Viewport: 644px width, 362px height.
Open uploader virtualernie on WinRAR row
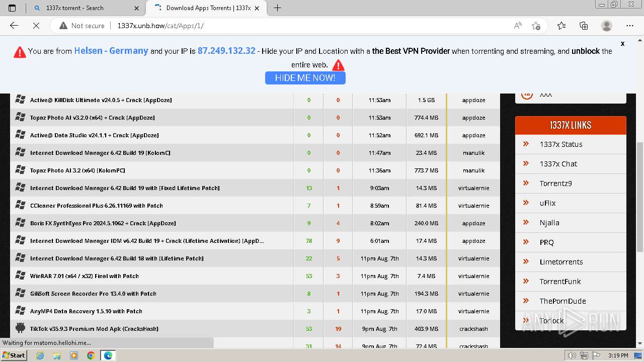(x=473, y=276)
